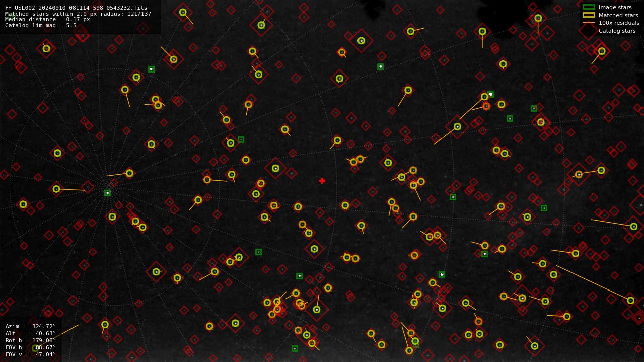Click the 'Azim = 324.72°' value
644x362 pixels.
click(x=30, y=326)
